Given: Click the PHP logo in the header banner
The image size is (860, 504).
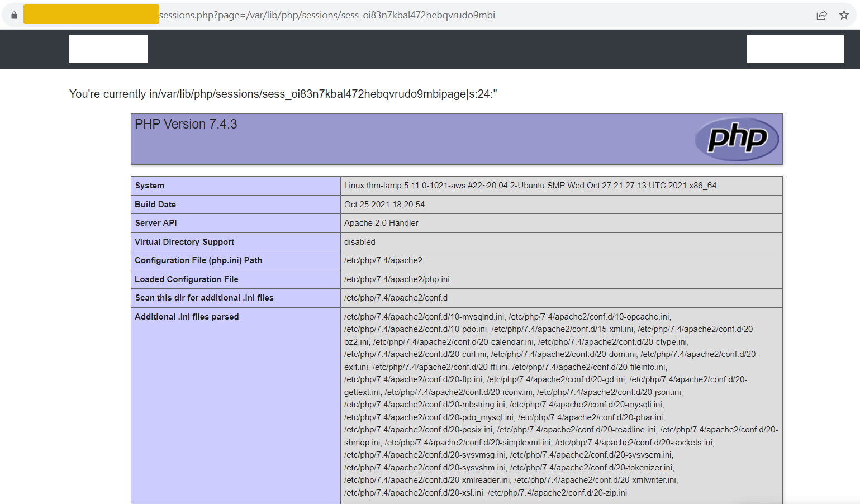Looking at the screenshot, I should 737,139.
